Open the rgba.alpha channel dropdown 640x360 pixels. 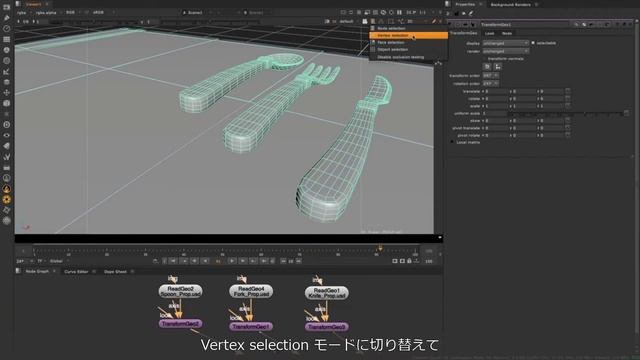click(48, 13)
